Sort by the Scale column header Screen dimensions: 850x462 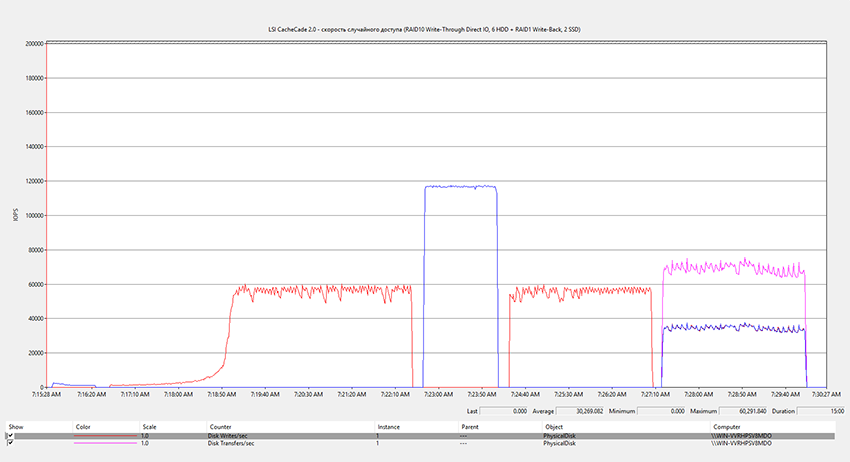click(149, 426)
